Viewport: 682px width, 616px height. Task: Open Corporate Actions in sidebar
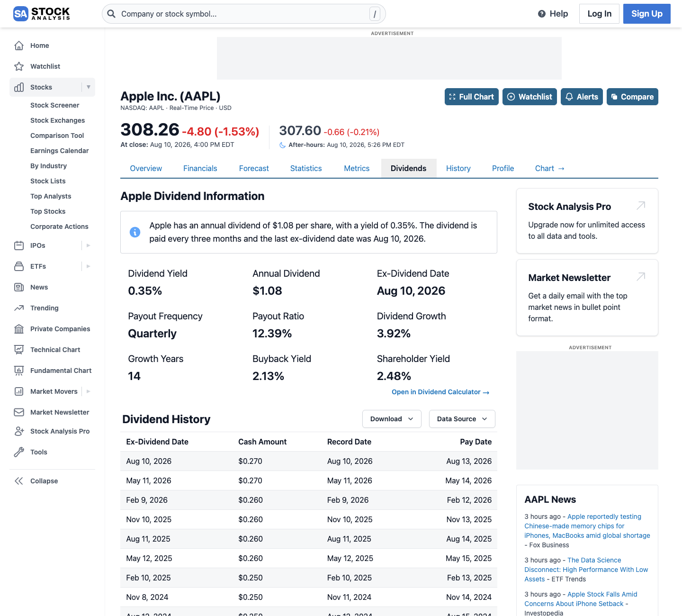(60, 226)
